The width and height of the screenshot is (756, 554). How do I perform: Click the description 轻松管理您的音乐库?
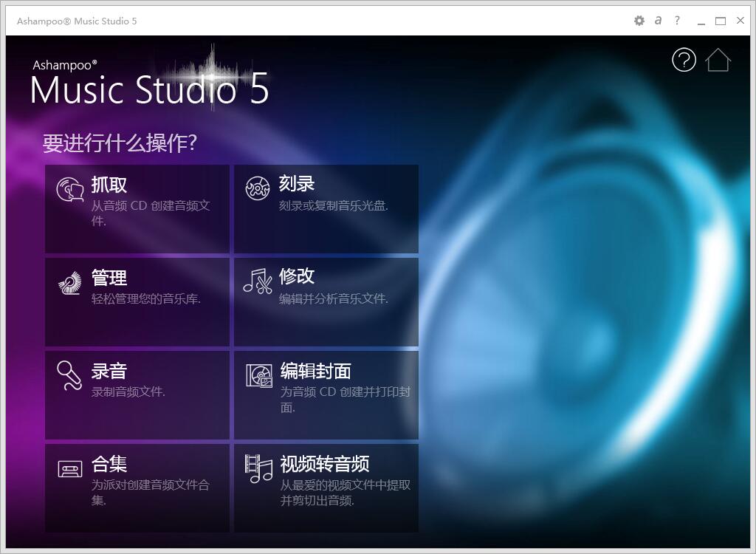click(146, 298)
